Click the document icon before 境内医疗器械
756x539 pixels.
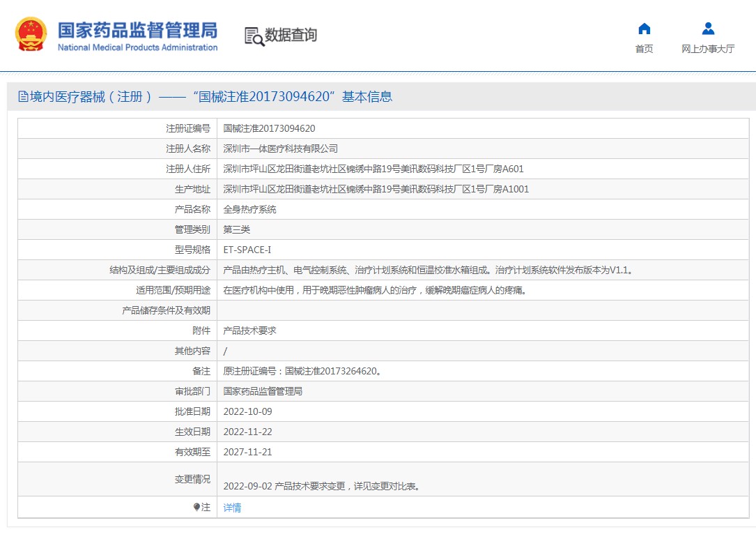pos(23,96)
